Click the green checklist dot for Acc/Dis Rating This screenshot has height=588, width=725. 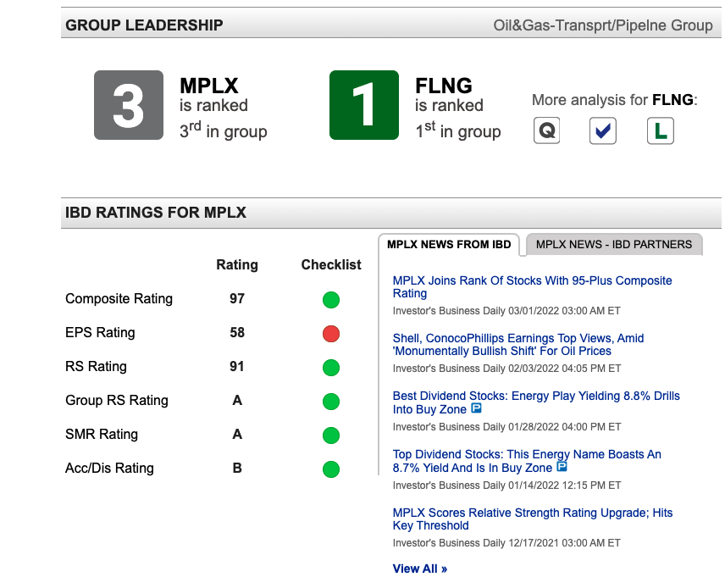click(x=331, y=469)
